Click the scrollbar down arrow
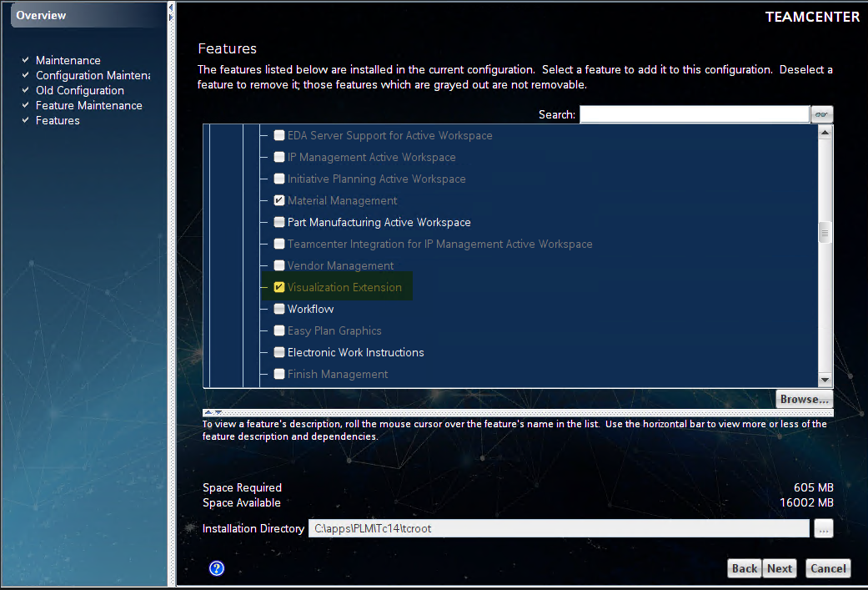Image resolution: width=868 pixels, height=590 pixels. tap(825, 381)
